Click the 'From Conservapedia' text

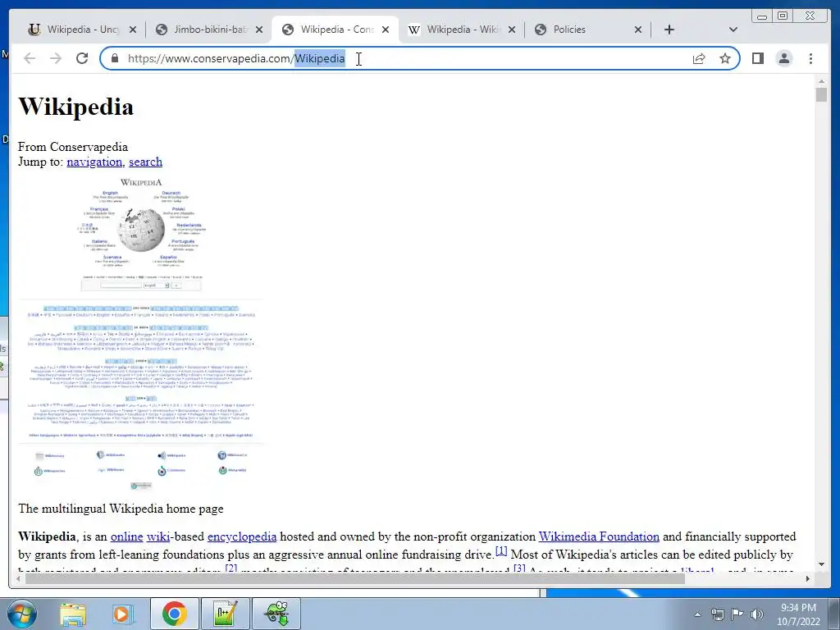[x=73, y=147]
